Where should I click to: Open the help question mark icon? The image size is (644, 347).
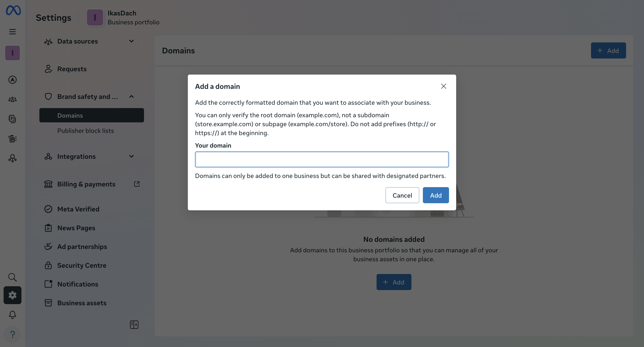point(13,334)
